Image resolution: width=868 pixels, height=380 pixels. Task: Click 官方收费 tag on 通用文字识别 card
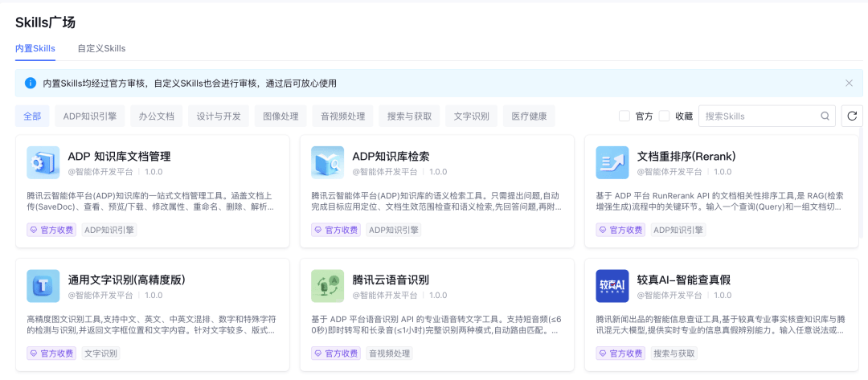(x=51, y=353)
